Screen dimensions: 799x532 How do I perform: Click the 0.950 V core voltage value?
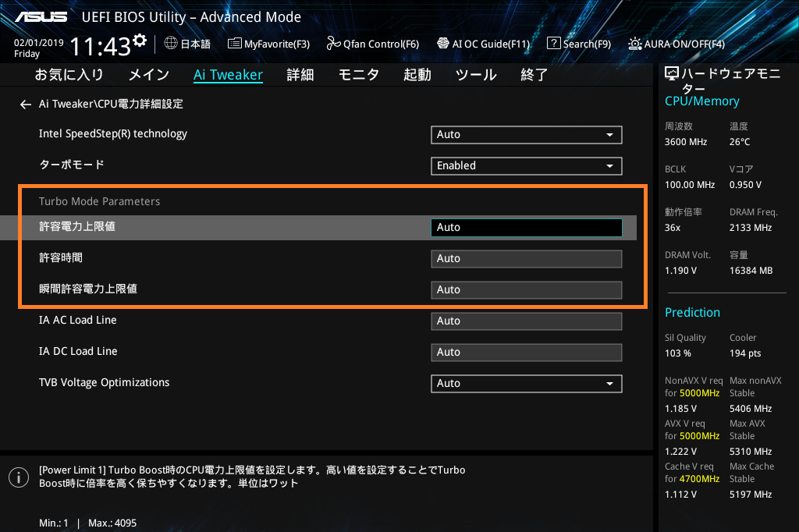coord(745,184)
